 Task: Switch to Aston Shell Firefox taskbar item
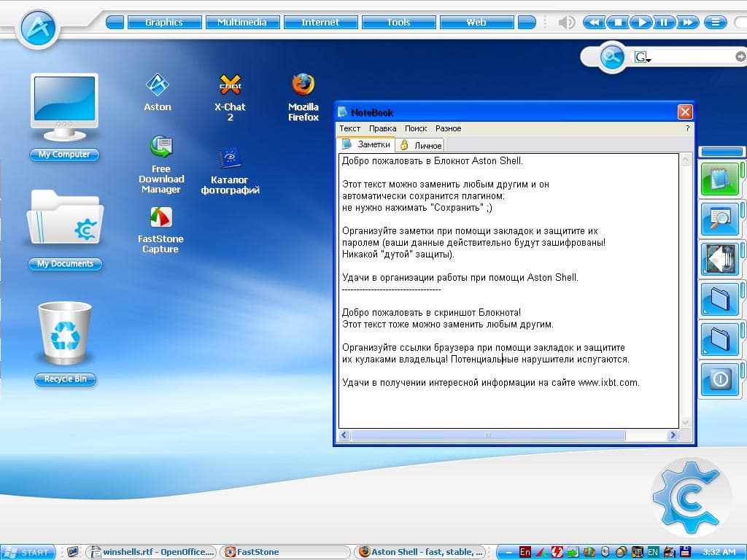coord(419,552)
